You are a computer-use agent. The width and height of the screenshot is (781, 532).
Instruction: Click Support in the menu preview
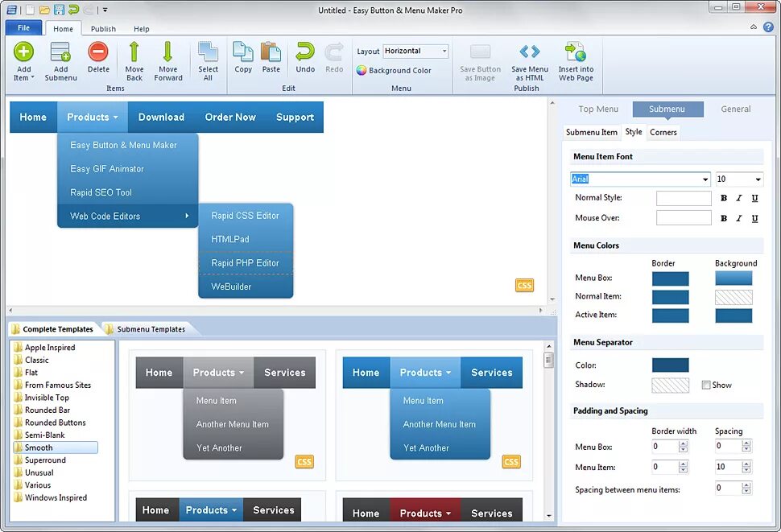point(295,118)
